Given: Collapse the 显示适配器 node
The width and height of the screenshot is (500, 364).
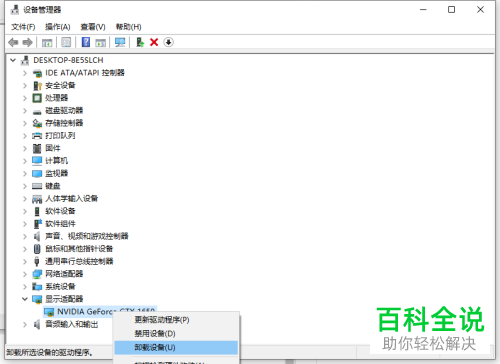Looking at the screenshot, I should click(25, 299).
